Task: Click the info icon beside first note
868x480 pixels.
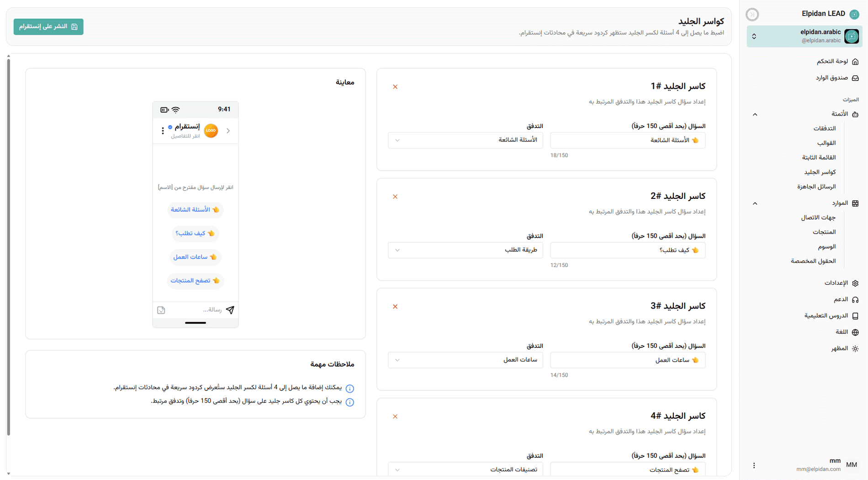Action: pos(349,389)
